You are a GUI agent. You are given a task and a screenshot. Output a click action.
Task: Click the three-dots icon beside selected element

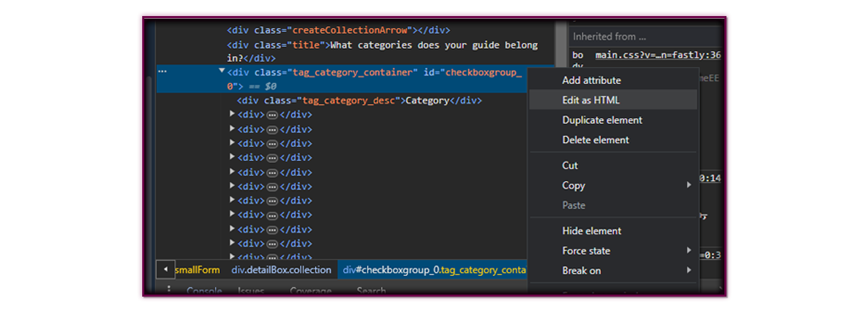162,71
